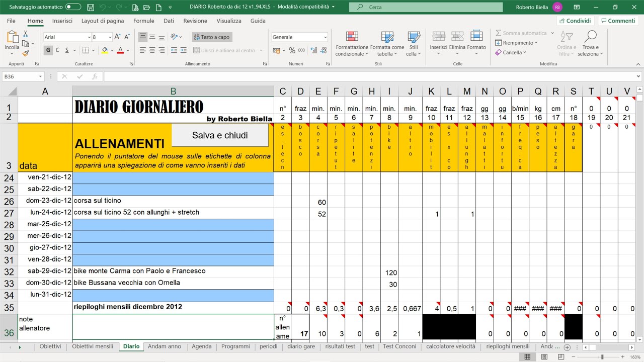Click the Commenti button
This screenshot has height=362, width=644.
(x=618, y=21)
